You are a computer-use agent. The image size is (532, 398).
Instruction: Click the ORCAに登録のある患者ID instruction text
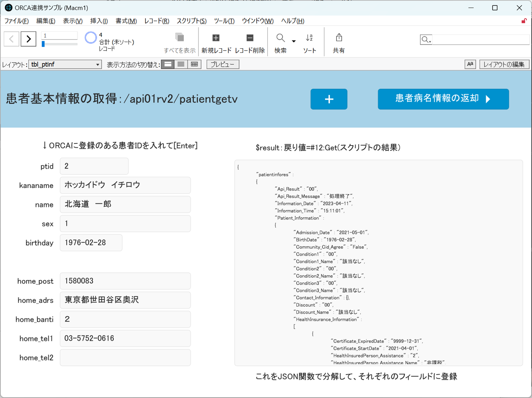coord(120,146)
